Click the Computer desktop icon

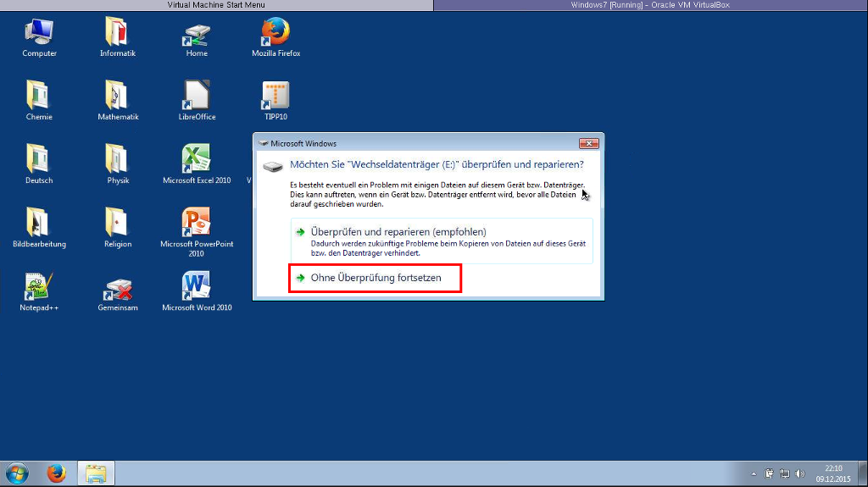coord(39,35)
